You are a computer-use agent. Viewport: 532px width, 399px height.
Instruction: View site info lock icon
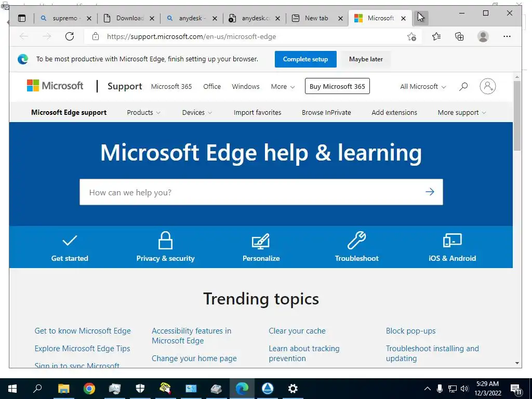pyautogui.click(x=96, y=36)
